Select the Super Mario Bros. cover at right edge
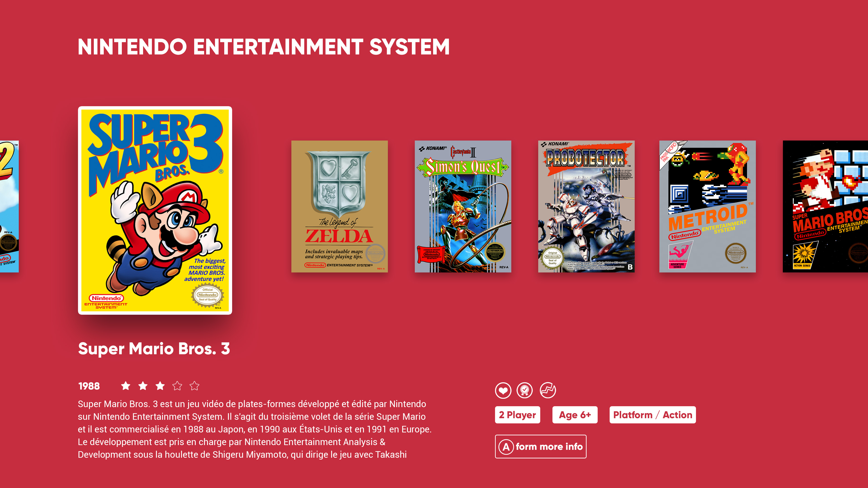The width and height of the screenshot is (868, 488). tap(826, 206)
